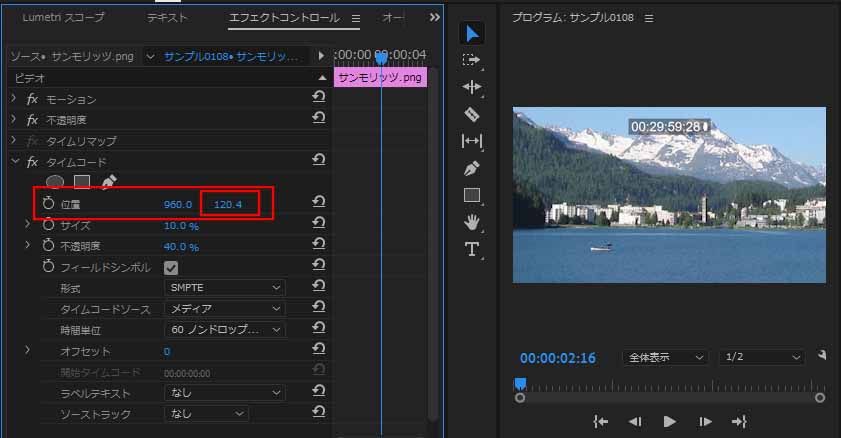Select the Track Select Forward tool
This screenshot has width=841, height=438.
click(x=471, y=60)
